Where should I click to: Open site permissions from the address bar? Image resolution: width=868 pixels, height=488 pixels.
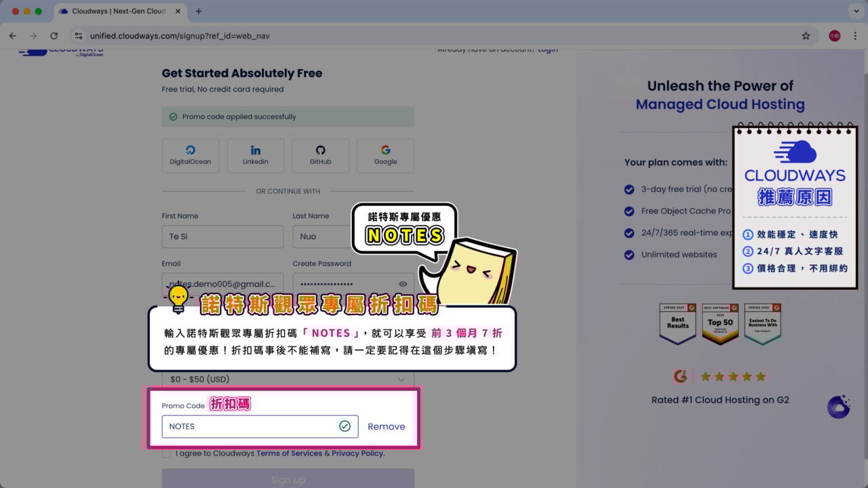(79, 36)
